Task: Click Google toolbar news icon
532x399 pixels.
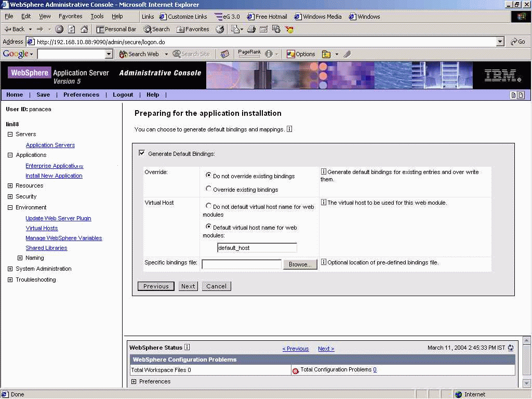Action: tap(224, 54)
